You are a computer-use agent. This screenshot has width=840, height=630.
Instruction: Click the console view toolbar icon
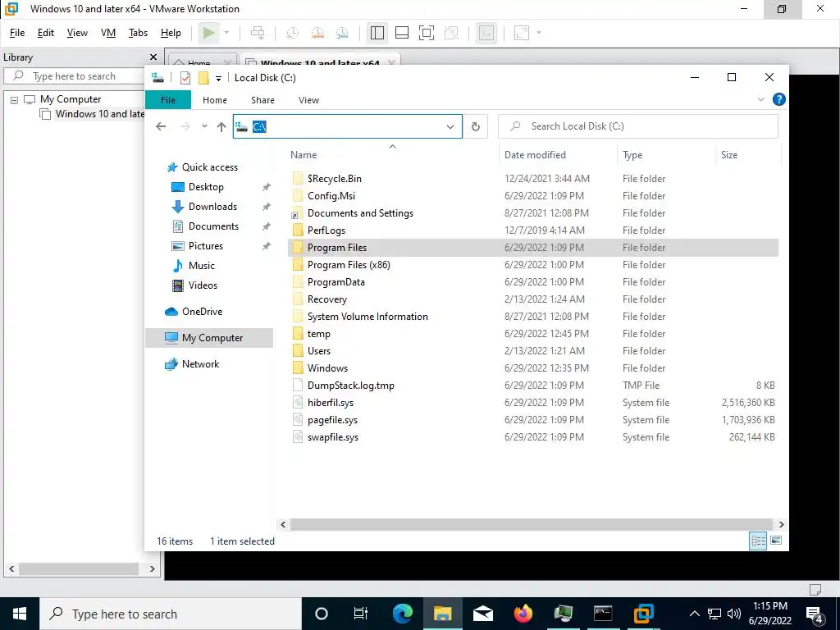486,33
